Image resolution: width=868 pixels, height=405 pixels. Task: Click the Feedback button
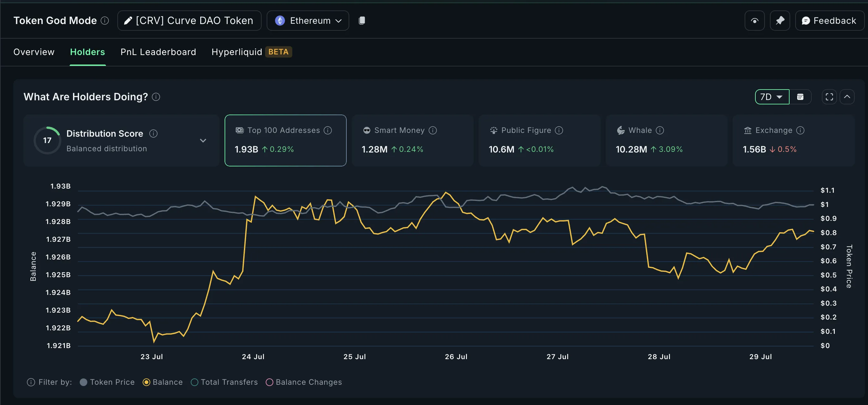pos(829,21)
